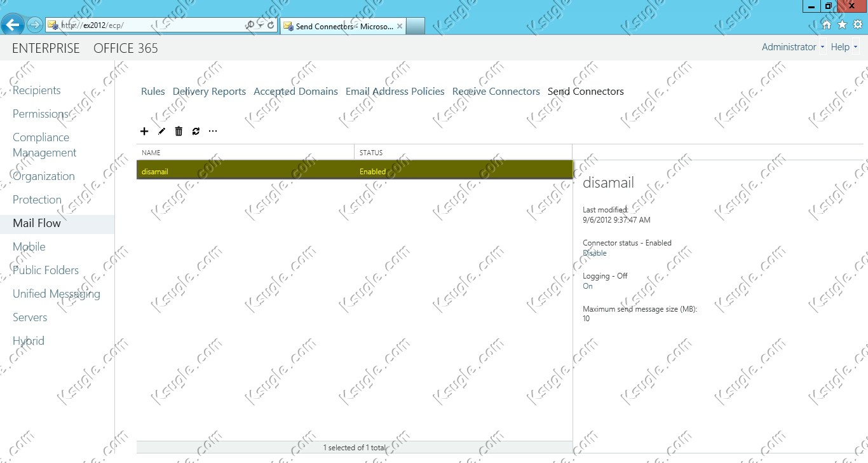Image resolution: width=868 pixels, height=463 pixels.
Task: Open browser Favorites star icon
Action: tap(842, 25)
